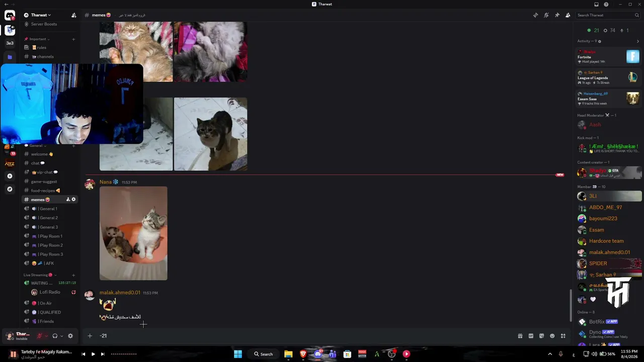Viewport: 644px width, 362px height.
Task: Open Windows Start menu
Action: (x=238, y=354)
